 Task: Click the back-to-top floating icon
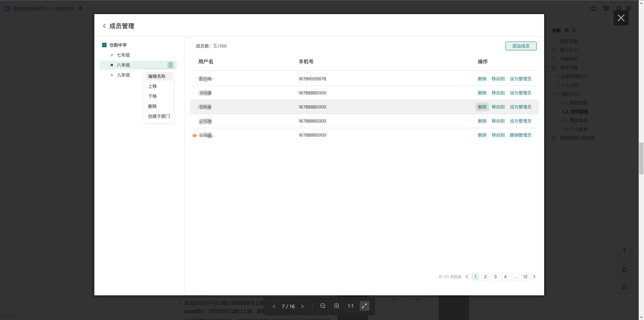click(624, 251)
